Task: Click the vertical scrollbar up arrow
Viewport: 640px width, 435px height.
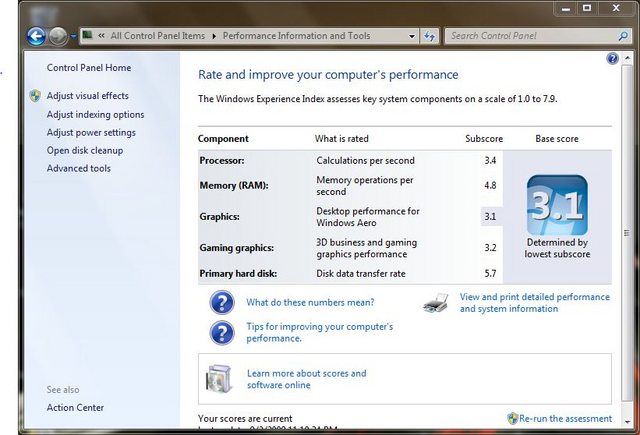Action: 627,58
